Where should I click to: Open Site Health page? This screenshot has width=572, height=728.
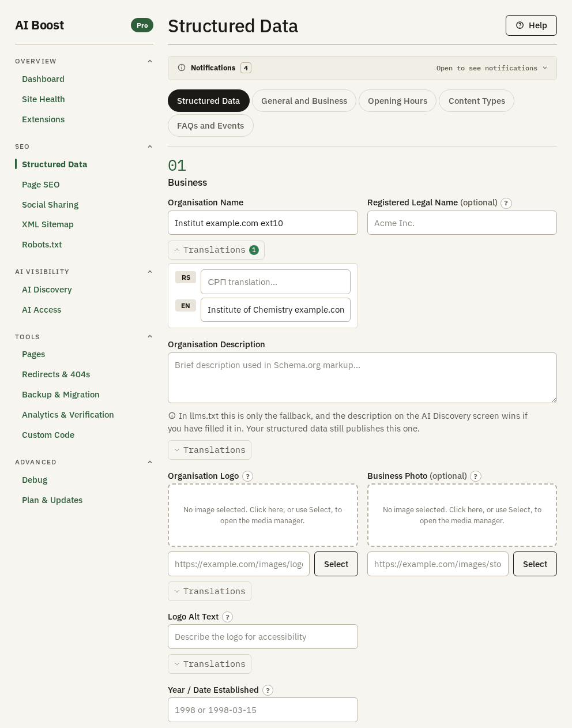(x=43, y=99)
